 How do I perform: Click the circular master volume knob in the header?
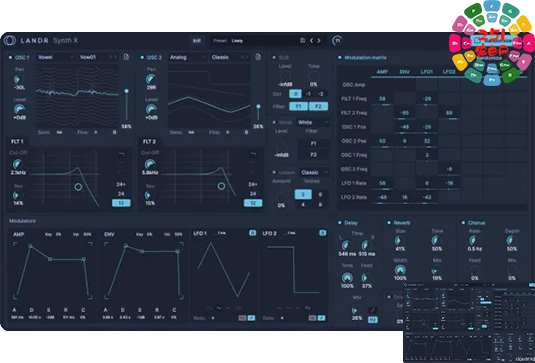pos(337,41)
